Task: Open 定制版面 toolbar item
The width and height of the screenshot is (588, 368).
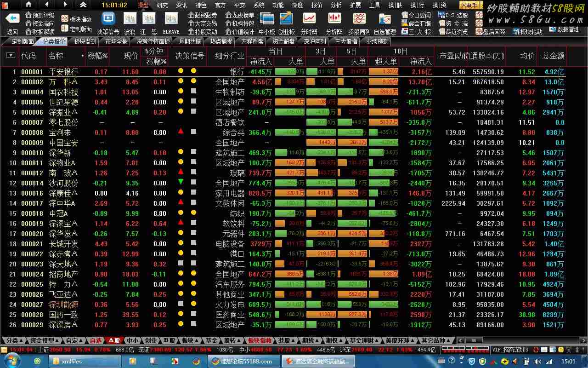Action: (x=77, y=29)
